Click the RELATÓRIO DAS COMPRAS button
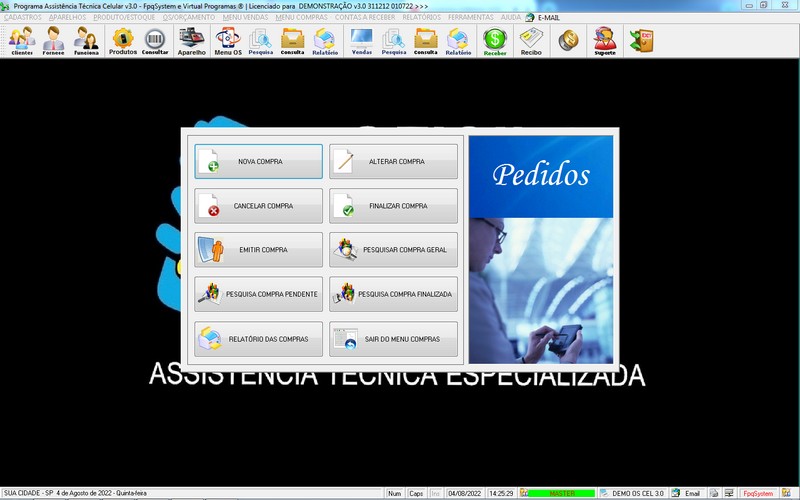The width and height of the screenshot is (800, 500). [x=258, y=339]
